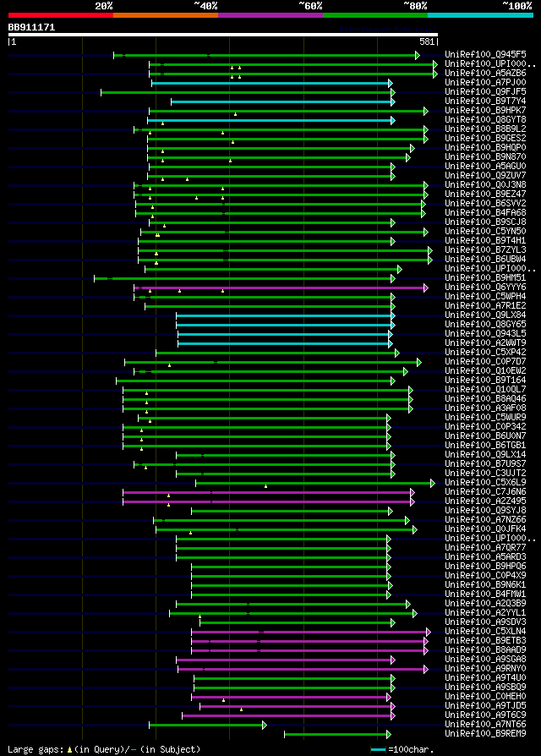Image resolution: width=541 pixels, height=756 pixels.
Task: Click the UniRef100_C5XP42 label
Action: [x=485, y=352]
